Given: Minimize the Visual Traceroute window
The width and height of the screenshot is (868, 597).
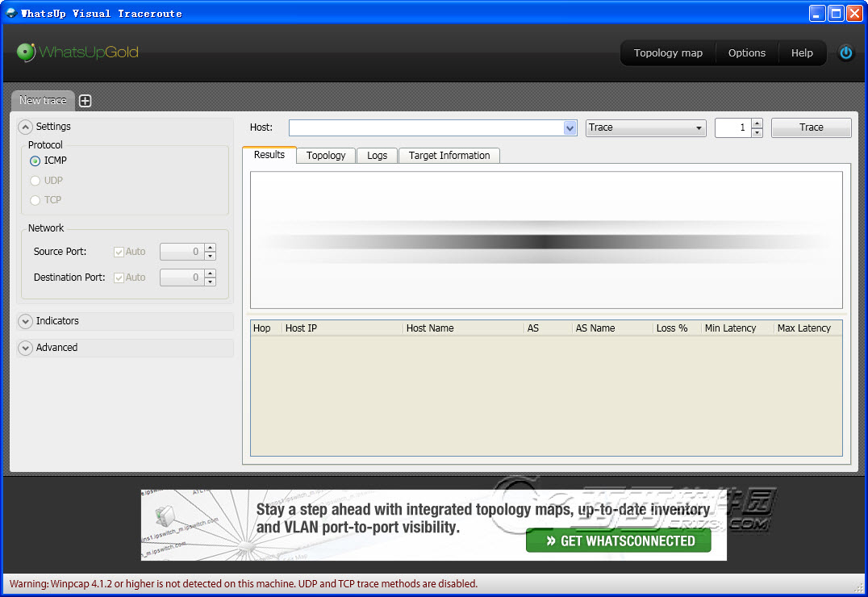Looking at the screenshot, I should [x=817, y=13].
